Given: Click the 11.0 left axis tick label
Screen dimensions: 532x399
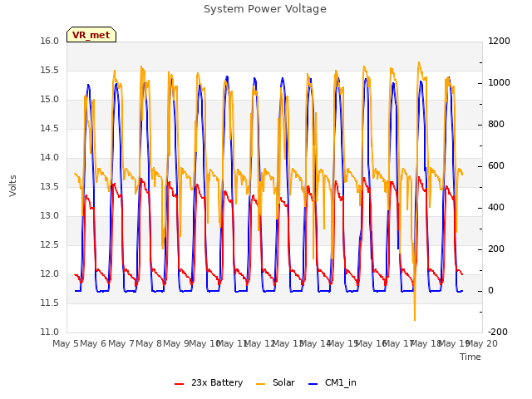Looking at the screenshot, I should click(50, 332).
